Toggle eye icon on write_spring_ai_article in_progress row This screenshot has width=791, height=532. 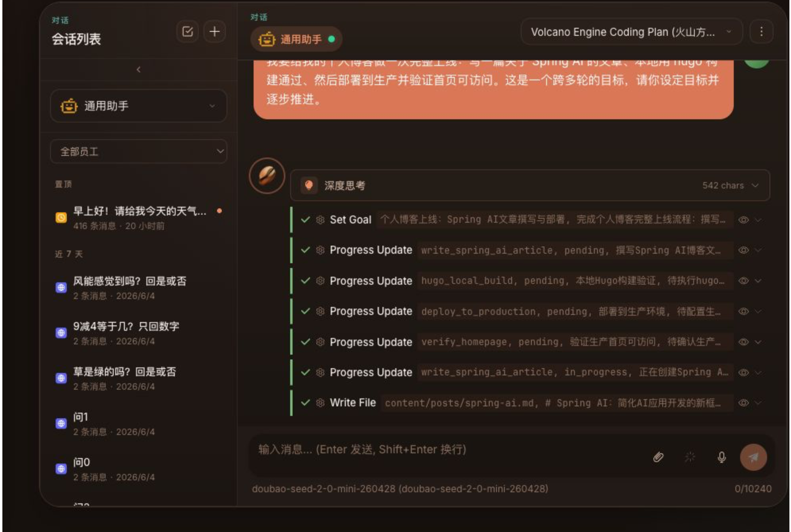coord(743,373)
